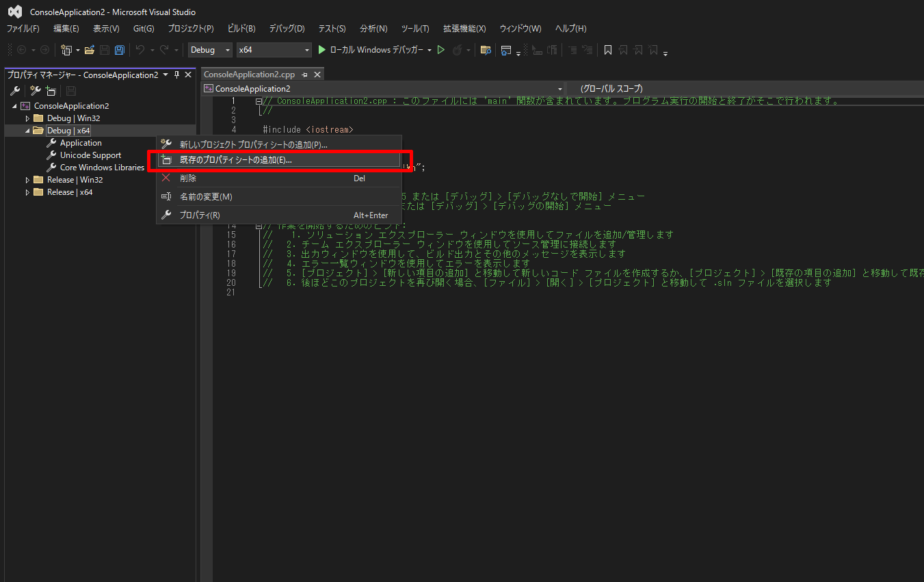Collapse the code outline at line 1
This screenshot has height=582, width=924.
(x=259, y=101)
